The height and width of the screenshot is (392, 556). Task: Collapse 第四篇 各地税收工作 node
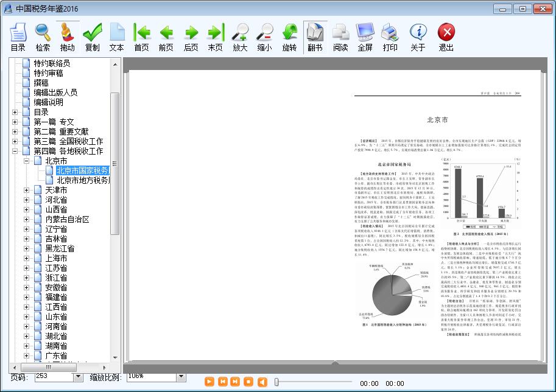coord(15,152)
